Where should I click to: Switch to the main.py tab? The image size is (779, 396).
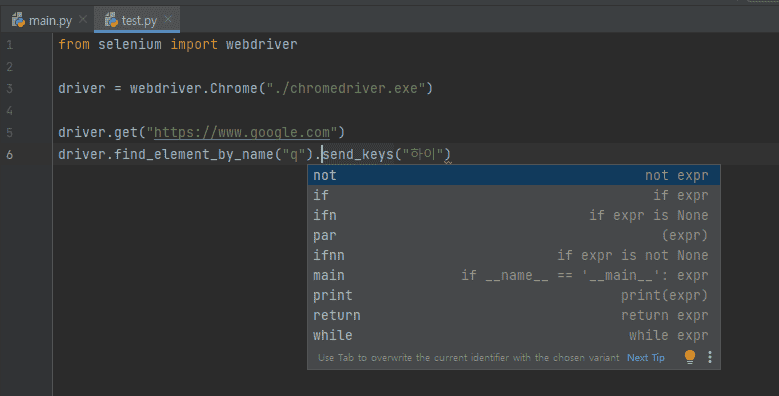pyautogui.click(x=49, y=20)
